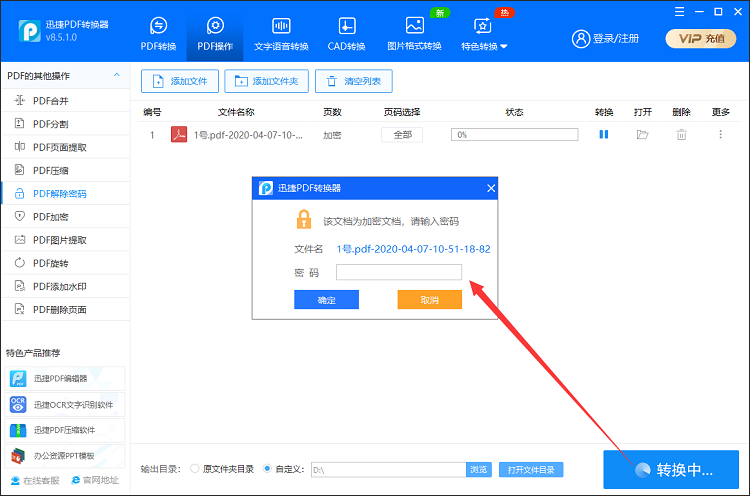Select PDF解除密码 in the sidebar

[66, 194]
